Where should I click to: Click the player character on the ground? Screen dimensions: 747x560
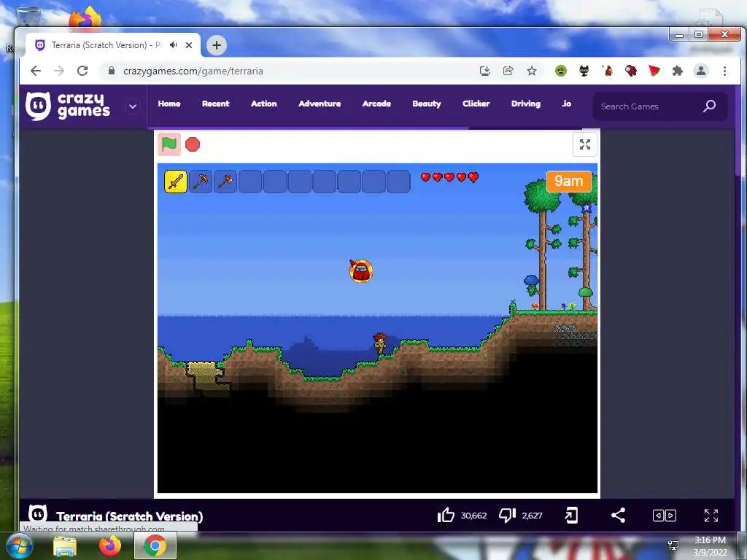point(379,344)
